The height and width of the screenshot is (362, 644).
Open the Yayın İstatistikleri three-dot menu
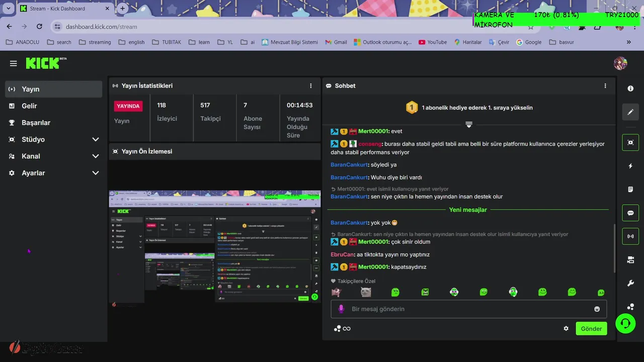click(311, 86)
